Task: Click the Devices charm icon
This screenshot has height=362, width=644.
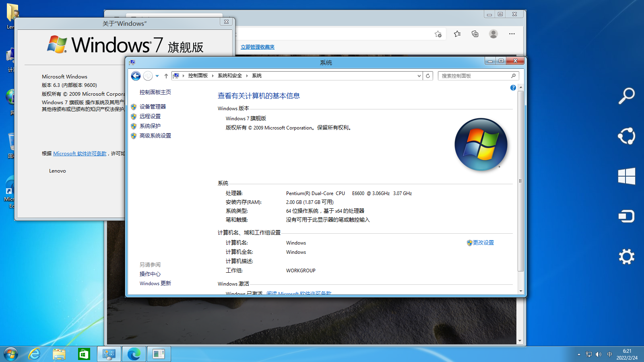Action: (x=626, y=216)
